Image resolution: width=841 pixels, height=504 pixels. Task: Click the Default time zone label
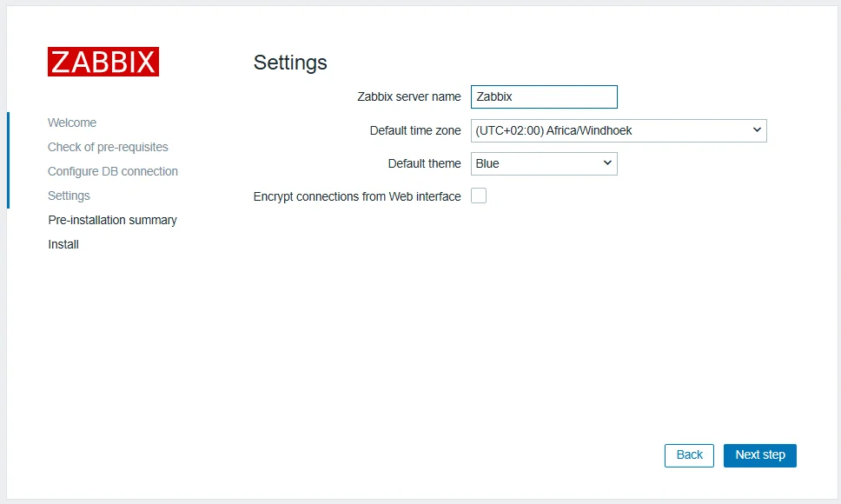415,130
